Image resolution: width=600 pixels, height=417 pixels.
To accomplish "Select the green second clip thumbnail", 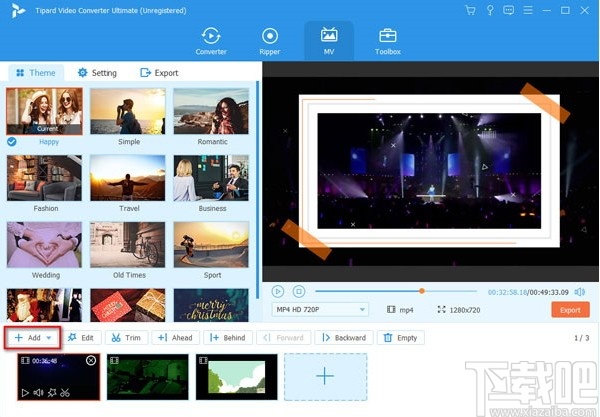I will [148, 377].
